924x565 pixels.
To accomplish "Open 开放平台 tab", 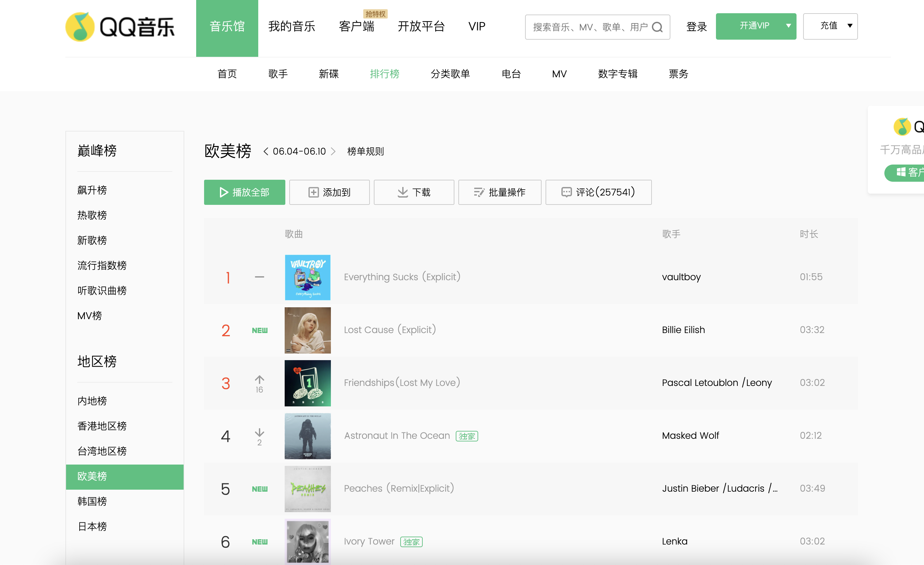I will pyautogui.click(x=421, y=26).
